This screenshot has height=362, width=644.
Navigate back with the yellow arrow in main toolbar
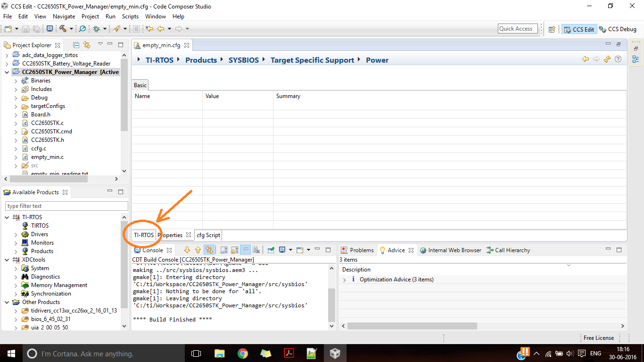click(160, 29)
